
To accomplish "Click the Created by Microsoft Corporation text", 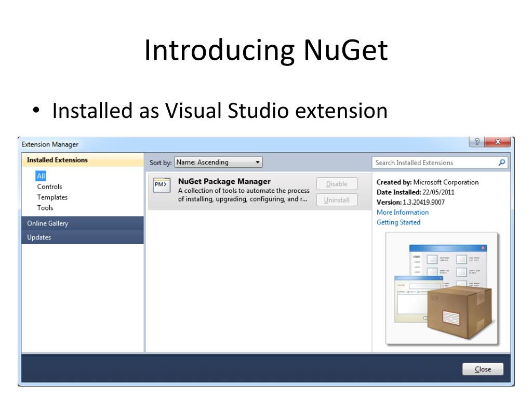I will pyautogui.click(x=428, y=182).
